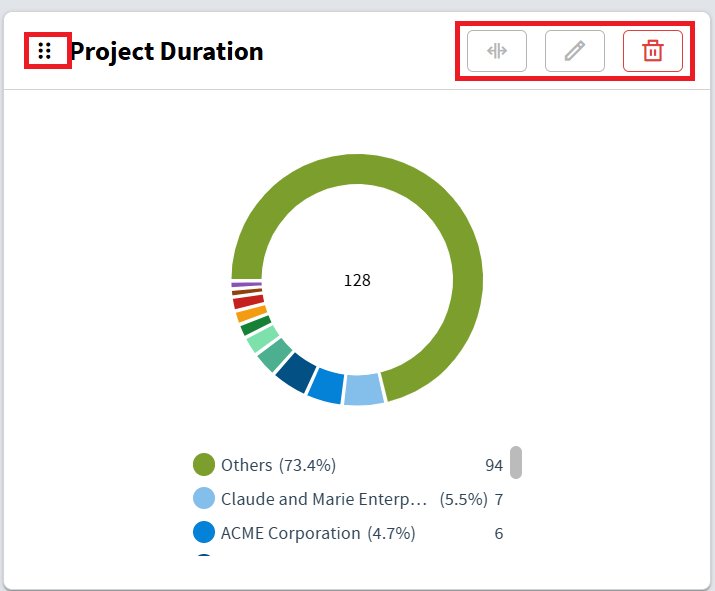The image size is (715, 591).
Task: Delete the widget using the red trash icon
Action: click(652, 51)
